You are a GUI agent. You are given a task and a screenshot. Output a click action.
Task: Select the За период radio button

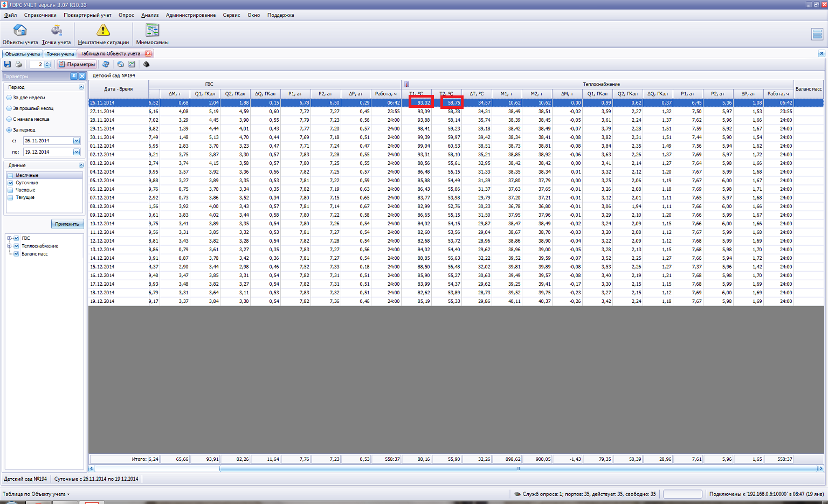click(x=9, y=130)
